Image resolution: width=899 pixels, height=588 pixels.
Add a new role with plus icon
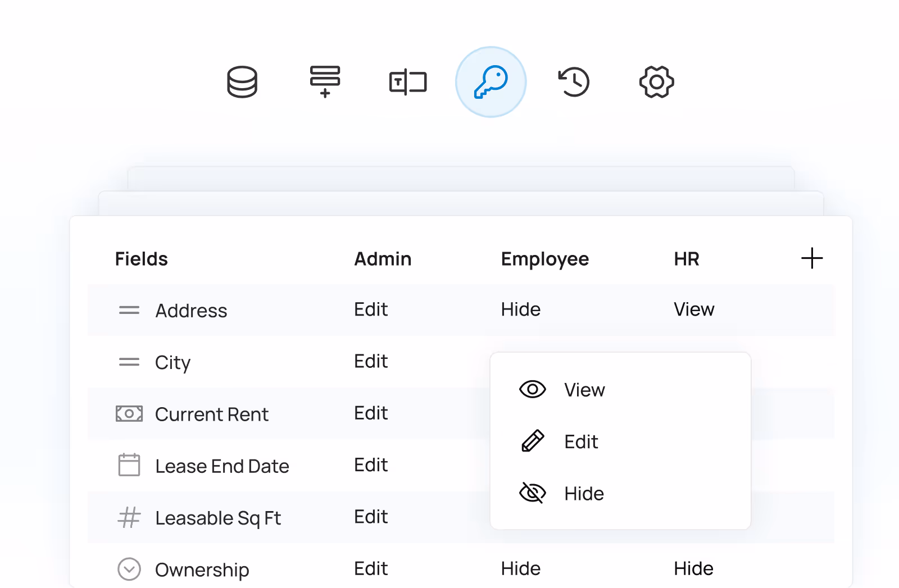pyautogui.click(x=812, y=258)
